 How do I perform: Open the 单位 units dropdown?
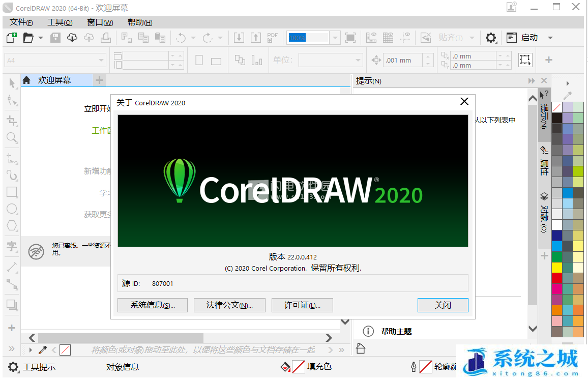(358, 60)
